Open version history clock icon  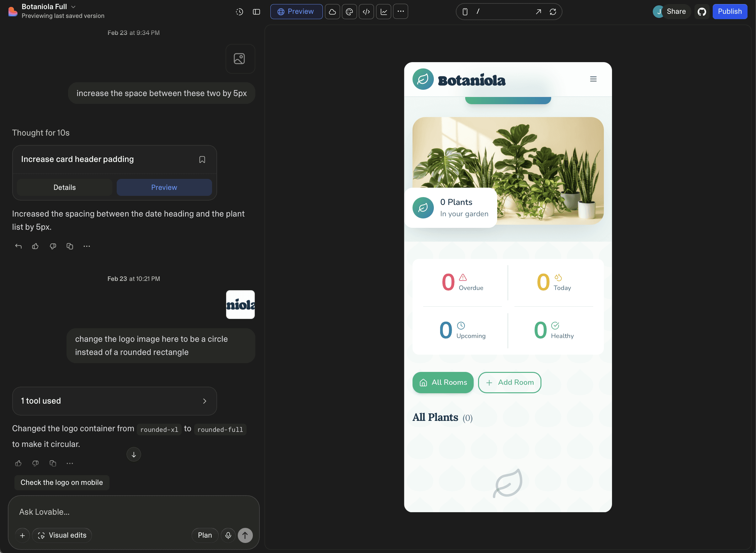[239, 12]
